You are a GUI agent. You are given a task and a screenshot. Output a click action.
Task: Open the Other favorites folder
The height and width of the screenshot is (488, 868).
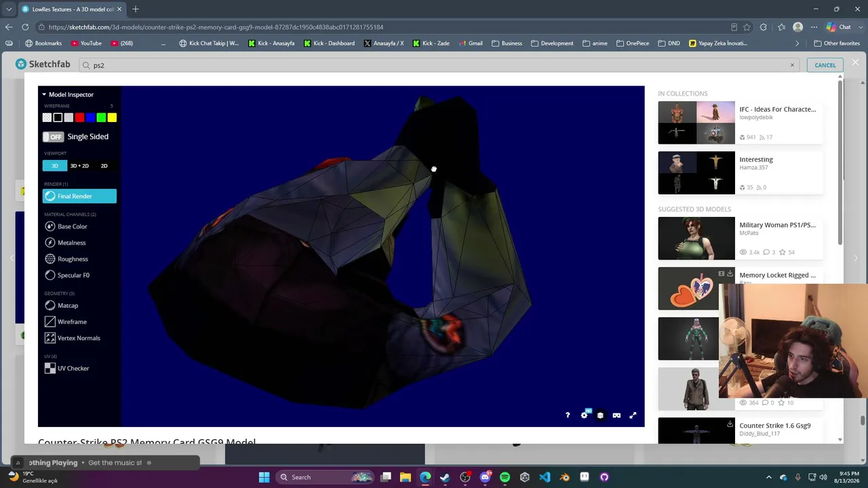click(x=837, y=43)
